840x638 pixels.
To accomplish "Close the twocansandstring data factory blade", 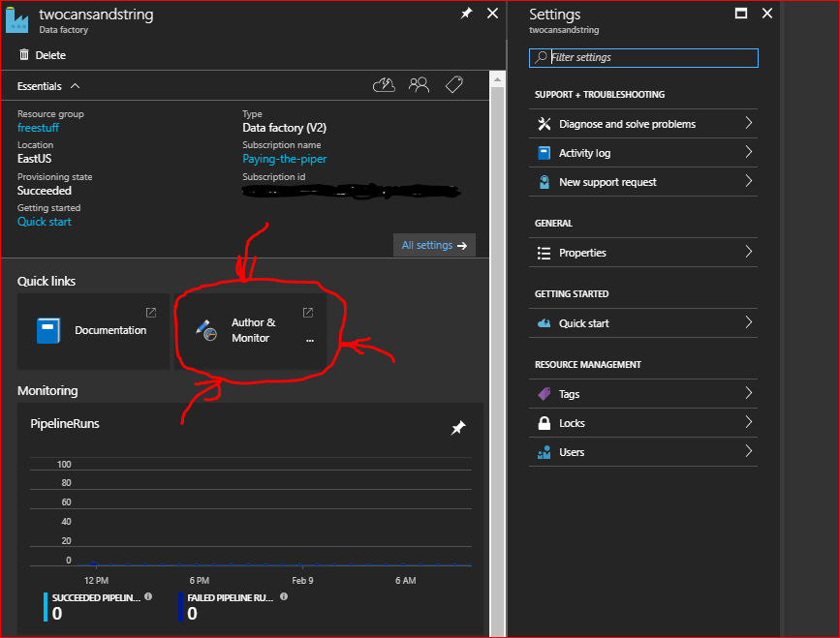I will (492, 14).
